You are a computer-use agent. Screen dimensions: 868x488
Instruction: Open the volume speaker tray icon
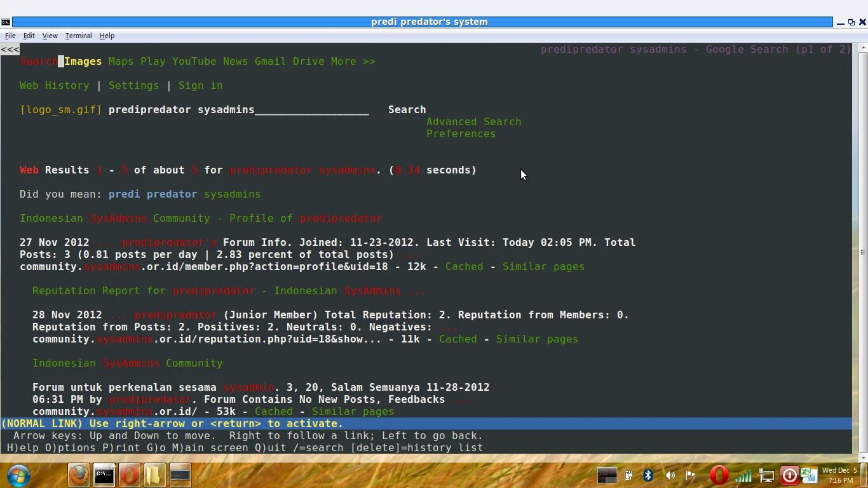coord(670,475)
